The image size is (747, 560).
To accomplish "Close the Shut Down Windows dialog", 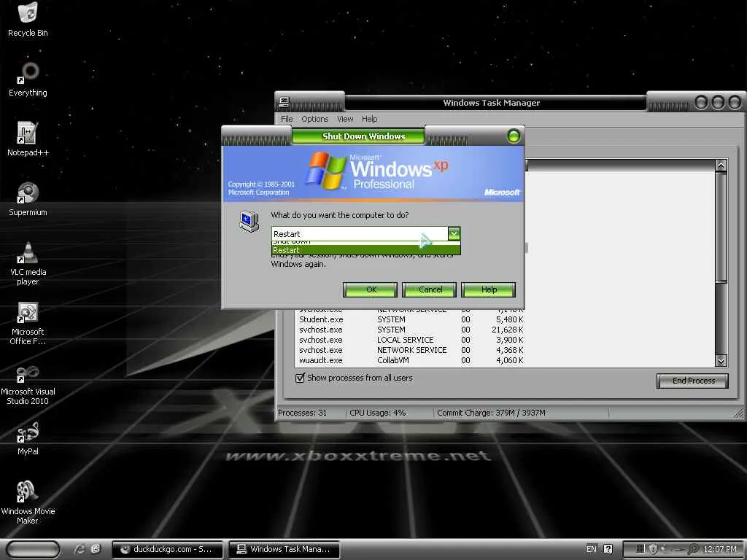I will tap(514, 136).
